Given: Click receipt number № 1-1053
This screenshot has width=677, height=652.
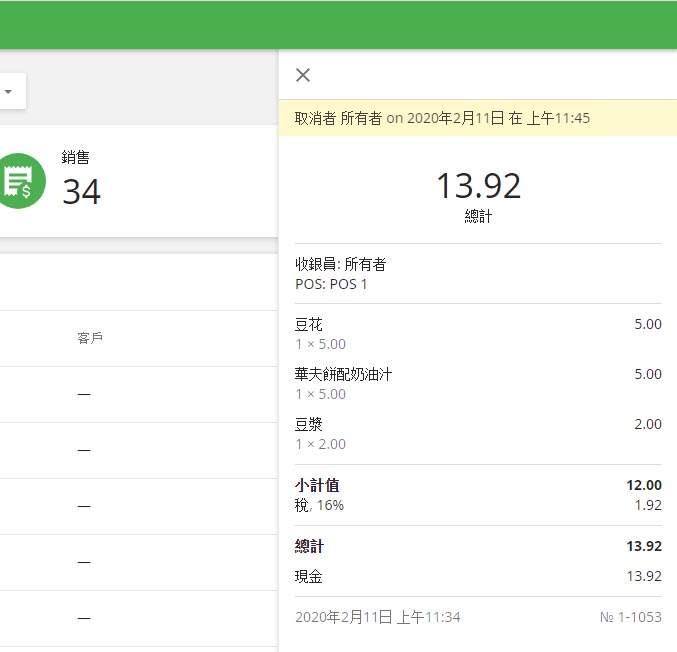Looking at the screenshot, I should click(x=630, y=617).
